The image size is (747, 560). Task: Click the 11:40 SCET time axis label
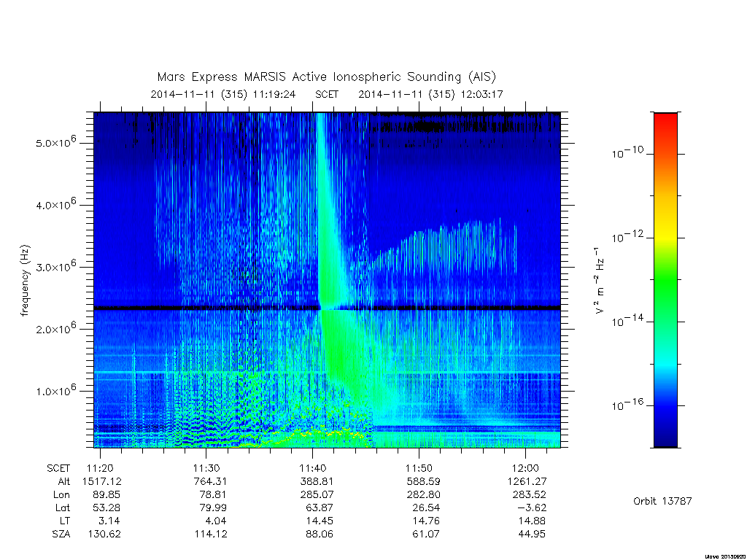point(312,468)
